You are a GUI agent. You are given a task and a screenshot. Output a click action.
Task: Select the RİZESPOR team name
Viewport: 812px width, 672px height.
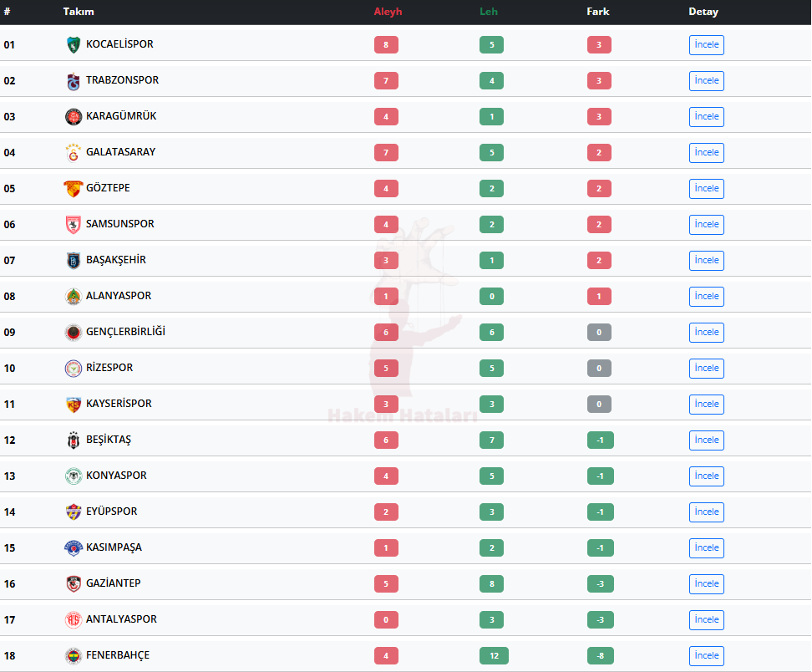(x=109, y=368)
